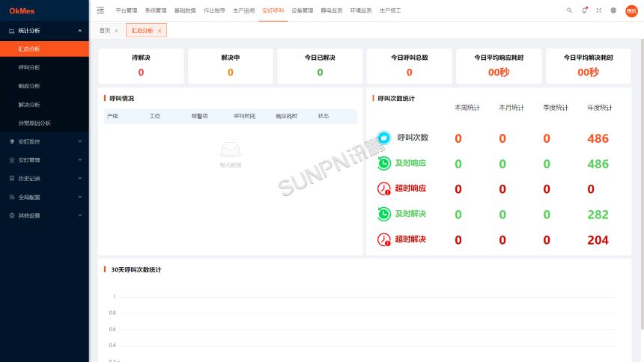Open the orange user avatar menu

[x=631, y=10]
